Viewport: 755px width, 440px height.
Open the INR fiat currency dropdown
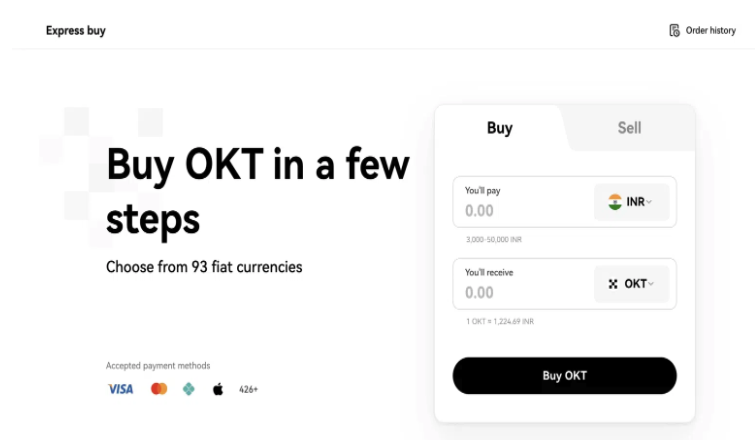[x=631, y=202]
